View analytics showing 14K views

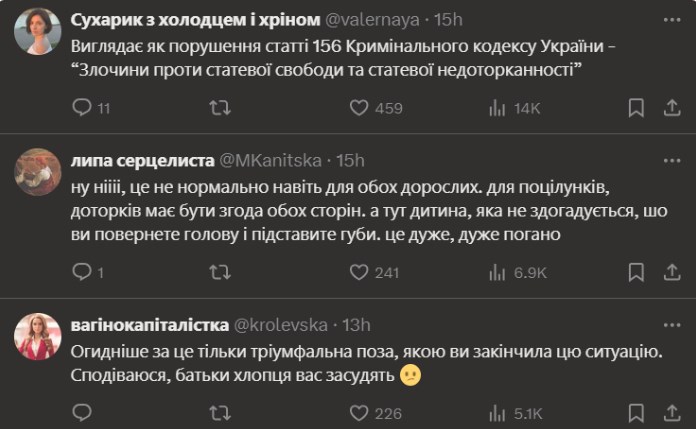pyautogui.click(x=496, y=108)
